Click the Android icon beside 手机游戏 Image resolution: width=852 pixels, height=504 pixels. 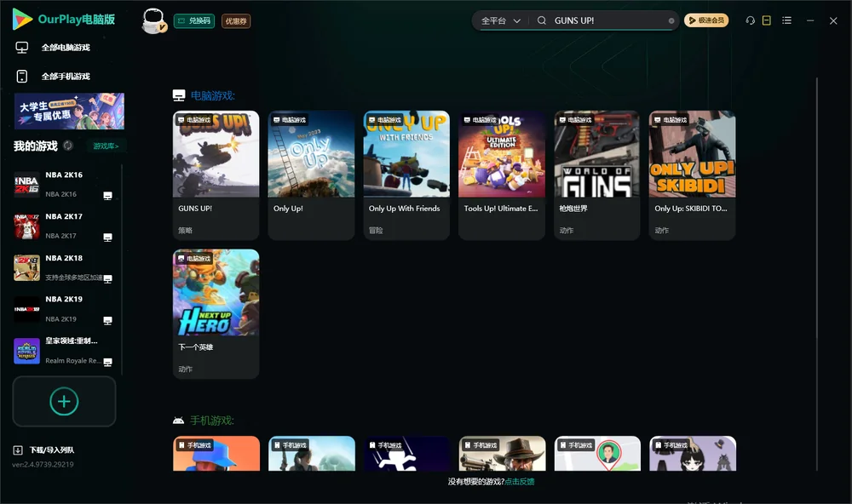178,421
